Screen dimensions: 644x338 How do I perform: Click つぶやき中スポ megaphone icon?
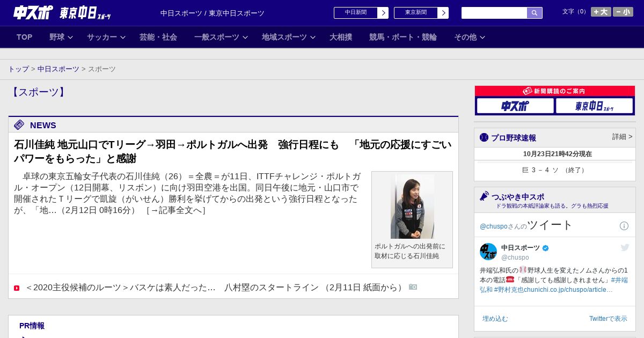tap(485, 196)
